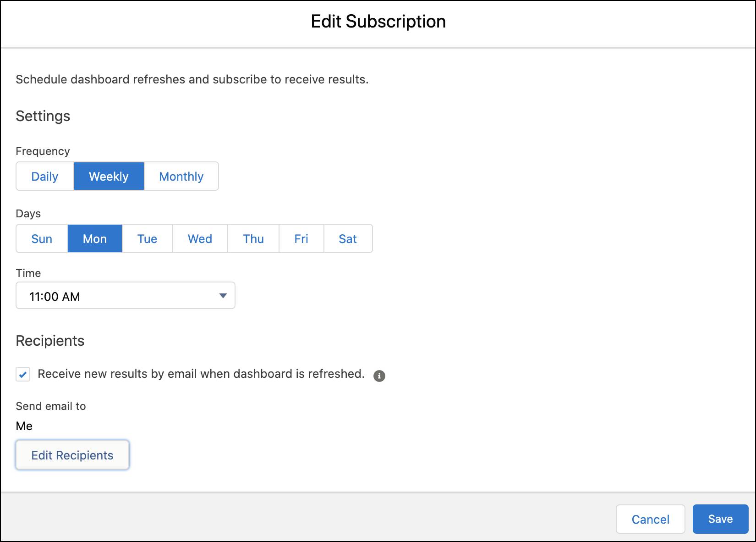Click the Me recipient text
756x542 pixels.
[x=24, y=426]
